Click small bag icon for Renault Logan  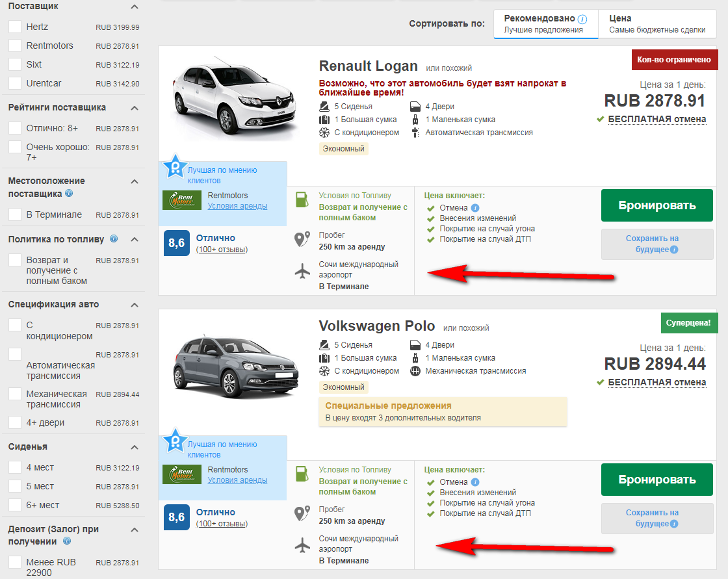click(x=415, y=120)
